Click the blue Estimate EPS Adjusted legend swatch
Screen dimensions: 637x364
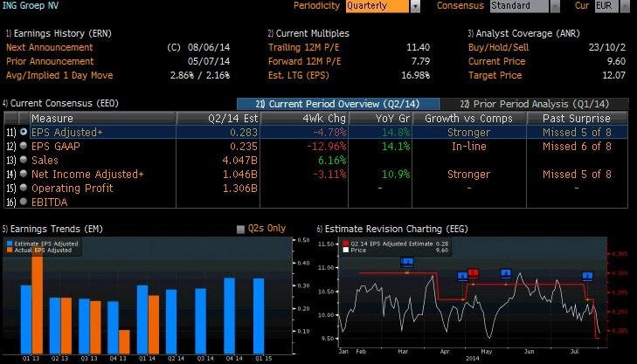click(x=10, y=244)
